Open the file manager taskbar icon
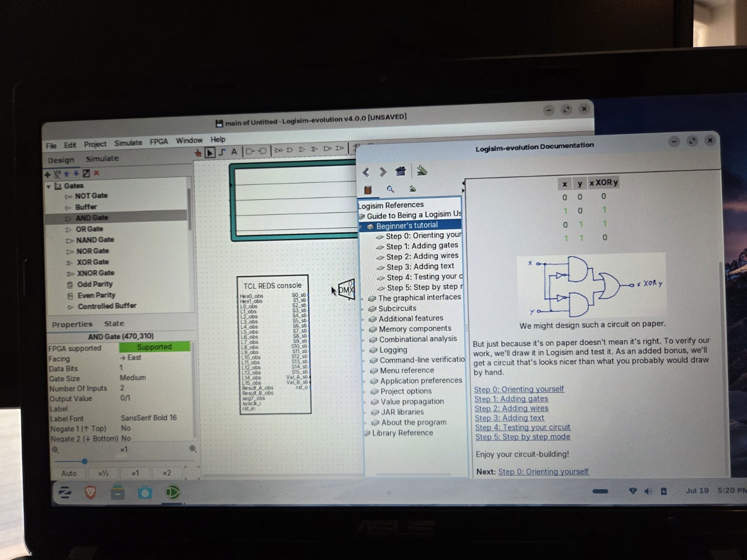This screenshot has height=560, width=747. [x=117, y=492]
